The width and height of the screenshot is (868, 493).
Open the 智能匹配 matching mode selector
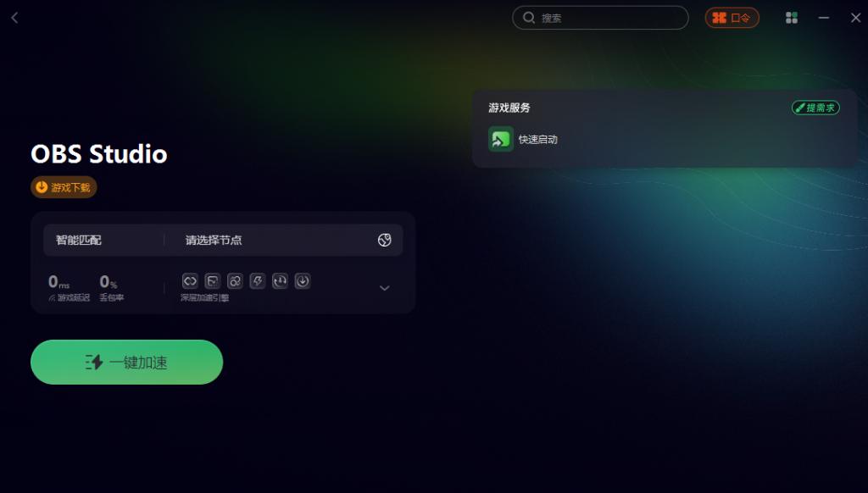click(79, 240)
